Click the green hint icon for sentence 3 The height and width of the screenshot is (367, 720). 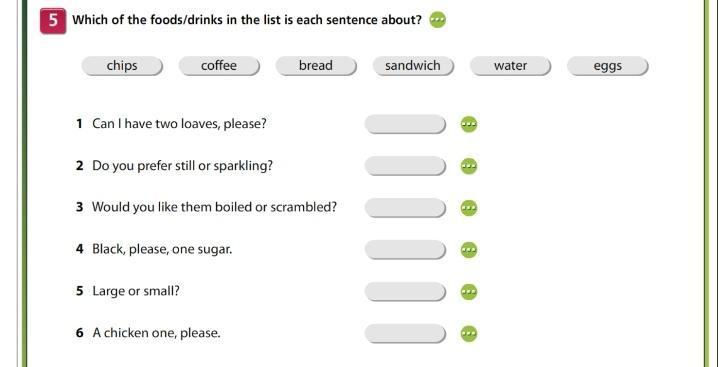[469, 208]
